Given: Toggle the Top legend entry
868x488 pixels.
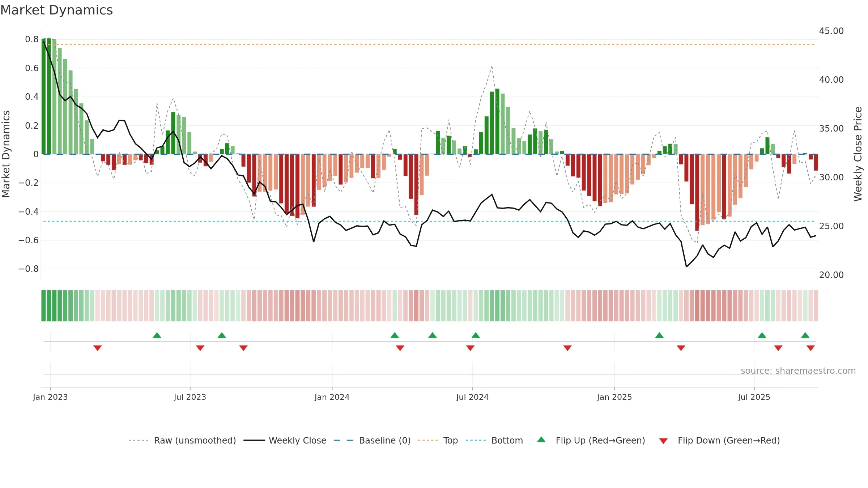Looking at the screenshot, I should point(438,440).
